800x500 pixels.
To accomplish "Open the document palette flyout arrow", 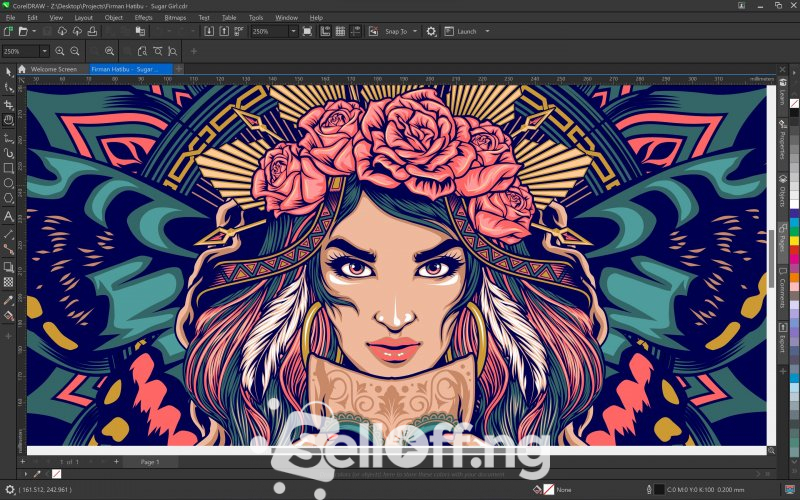I will pos(26,474).
